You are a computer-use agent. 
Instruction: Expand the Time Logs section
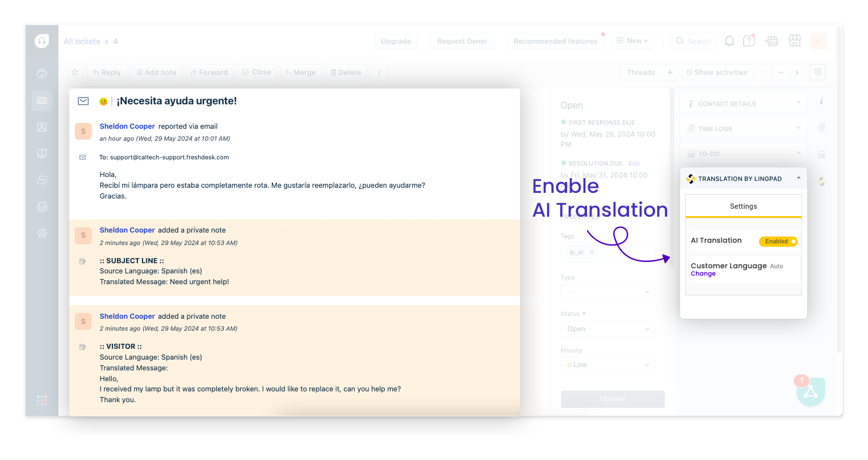(x=743, y=129)
